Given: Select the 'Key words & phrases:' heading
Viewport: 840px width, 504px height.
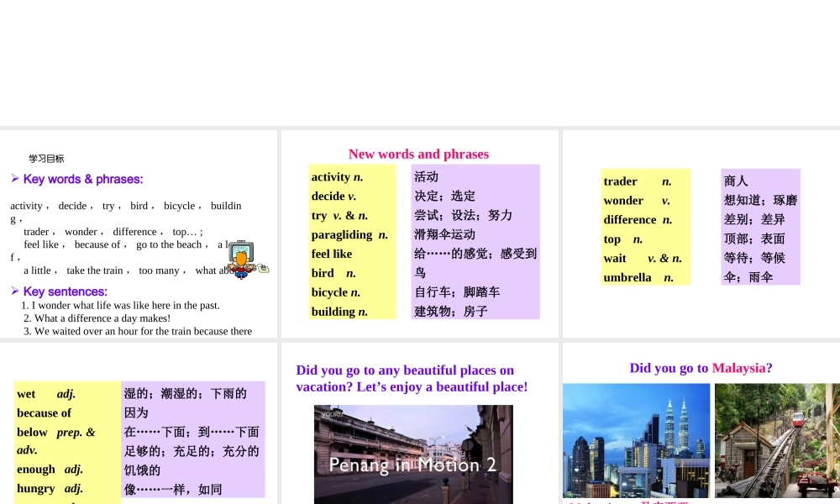Looking at the screenshot, I should 83,179.
